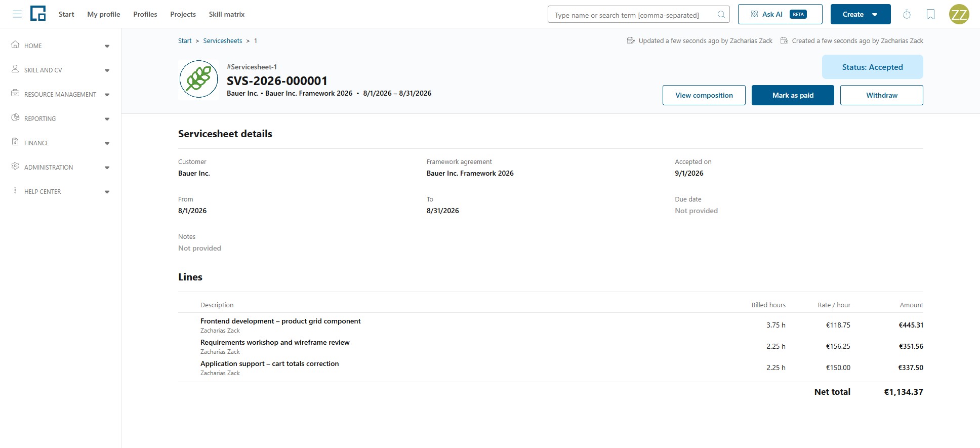Viewport: 980px width, 448px height.
Task: Expand the Skill and CV section
Action: [107, 70]
